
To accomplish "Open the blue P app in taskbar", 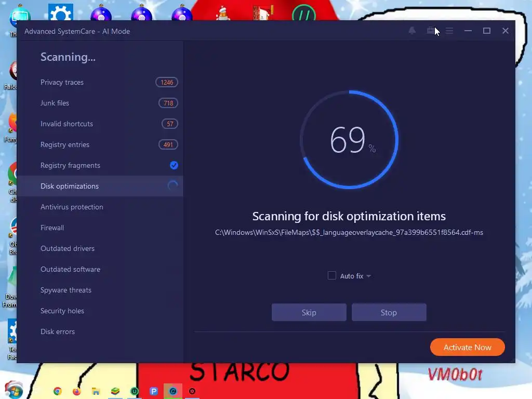I will click(154, 391).
